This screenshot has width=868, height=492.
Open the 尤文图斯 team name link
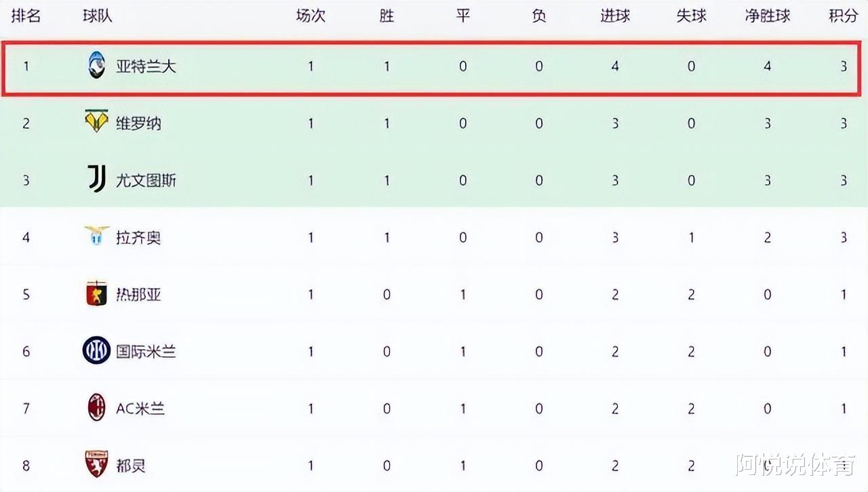[x=146, y=180]
